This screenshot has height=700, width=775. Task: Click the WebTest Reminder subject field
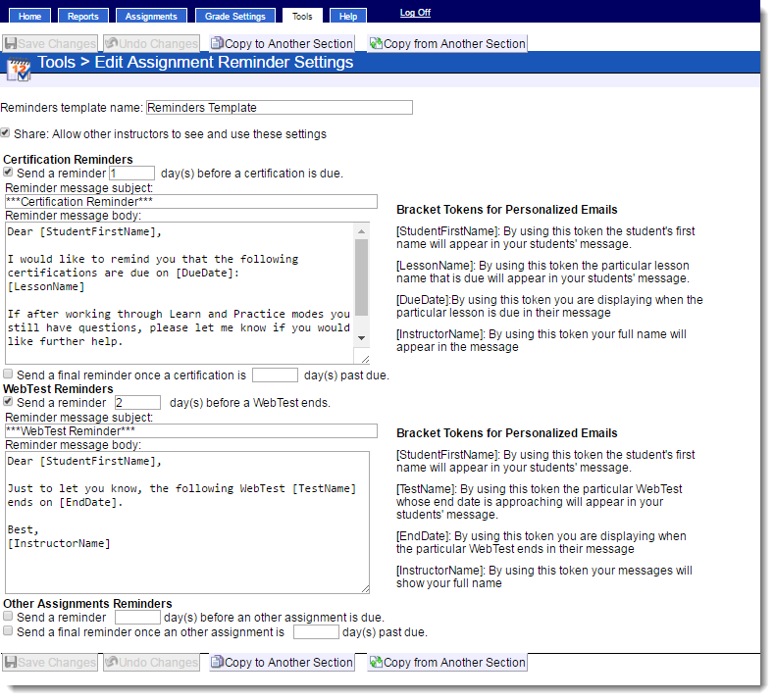pos(190,430)
